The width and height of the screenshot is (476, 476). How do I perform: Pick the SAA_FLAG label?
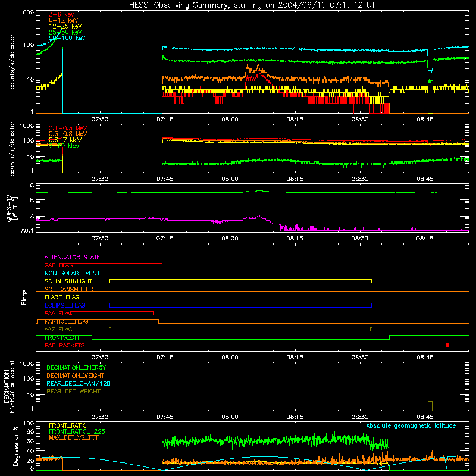(x=58, y=313)
